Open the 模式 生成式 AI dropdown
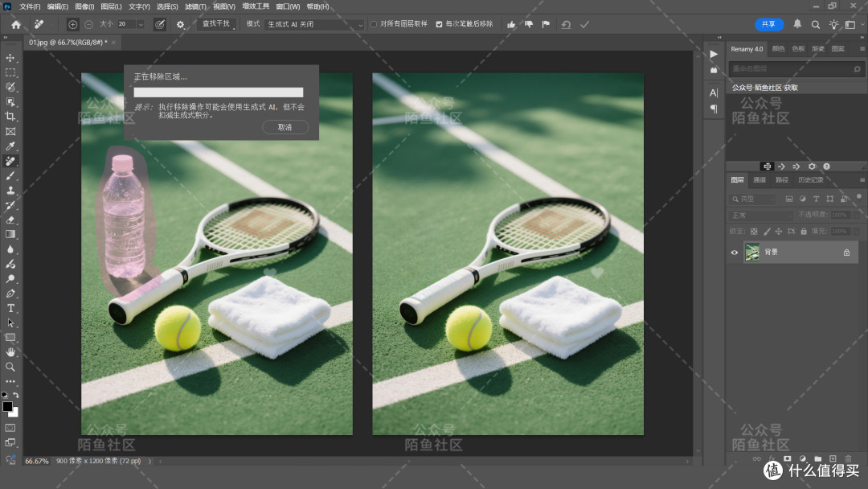868x489 pixels. pyautogui.click(x=314, y=24)
